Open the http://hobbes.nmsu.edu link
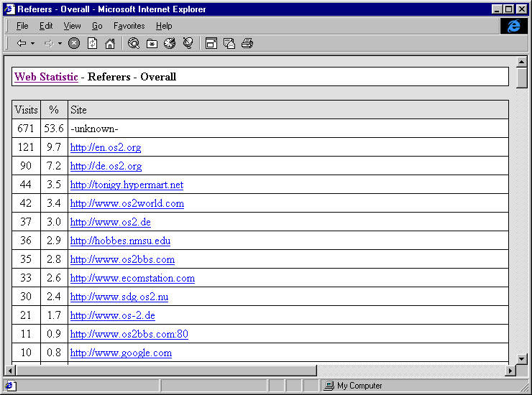Image resolution: width=532 pixels, height=395 pixels. pyautogui.click(x=120, y=241)
